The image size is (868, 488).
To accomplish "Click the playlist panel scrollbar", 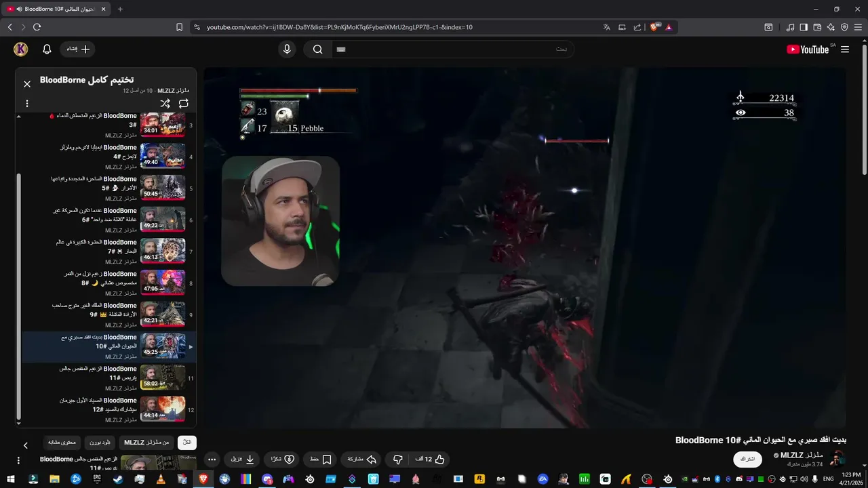I will 18,295.
